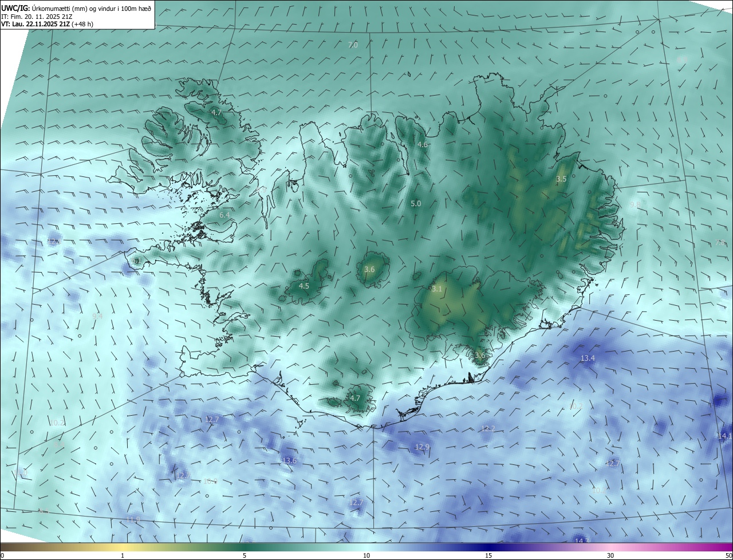
Task: Click the 11.9 value near the bottom-left edge
Action: click(x=133, y=519)
